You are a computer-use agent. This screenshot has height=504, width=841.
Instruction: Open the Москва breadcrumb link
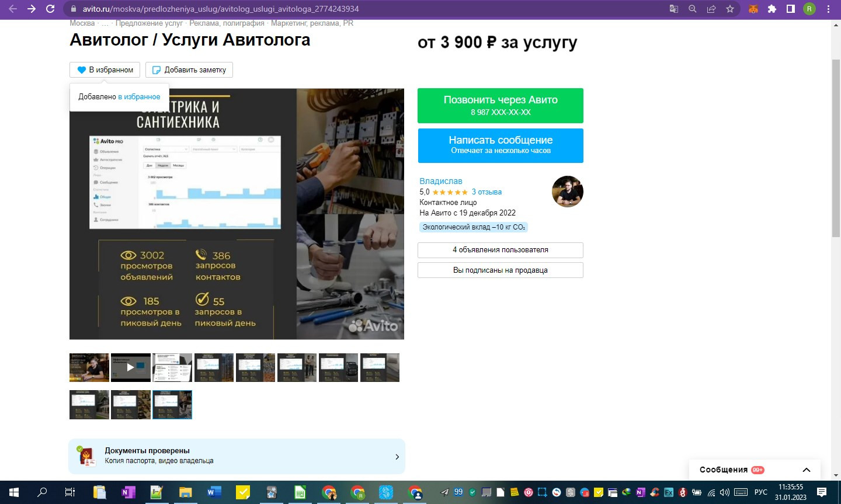point(82,23)
